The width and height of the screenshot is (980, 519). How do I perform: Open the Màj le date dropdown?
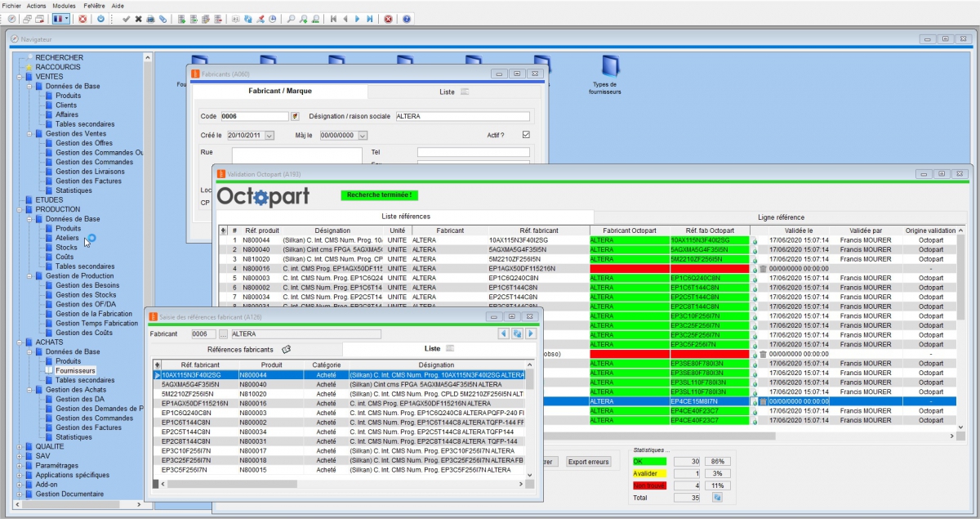click(363, 136)
